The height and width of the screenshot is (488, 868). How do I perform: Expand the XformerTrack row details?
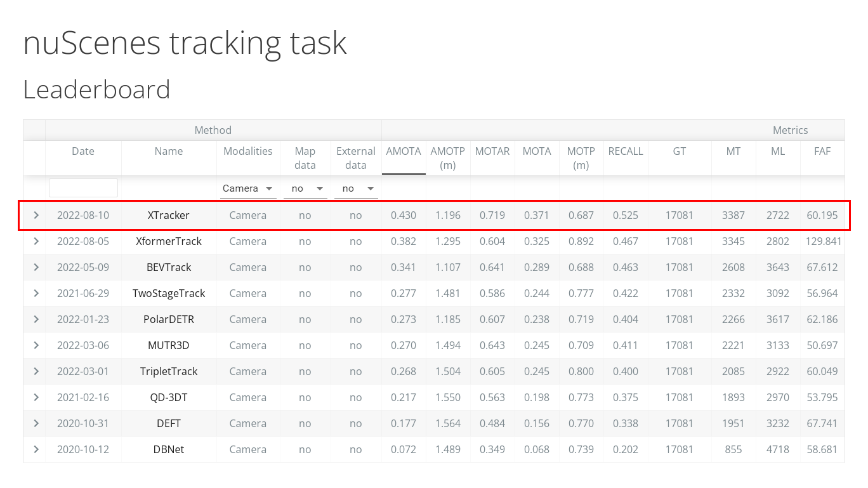tap(36, 241)
